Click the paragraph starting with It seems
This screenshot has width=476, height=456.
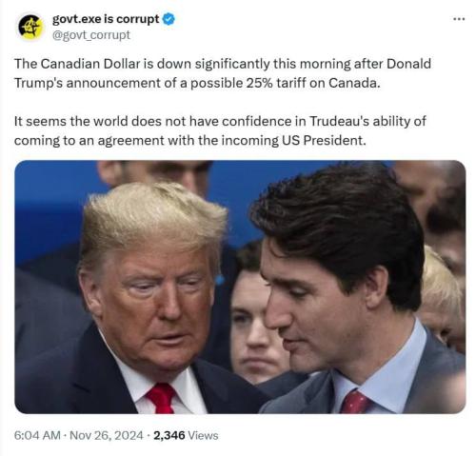pyautogui.click(x=220, y=130)
